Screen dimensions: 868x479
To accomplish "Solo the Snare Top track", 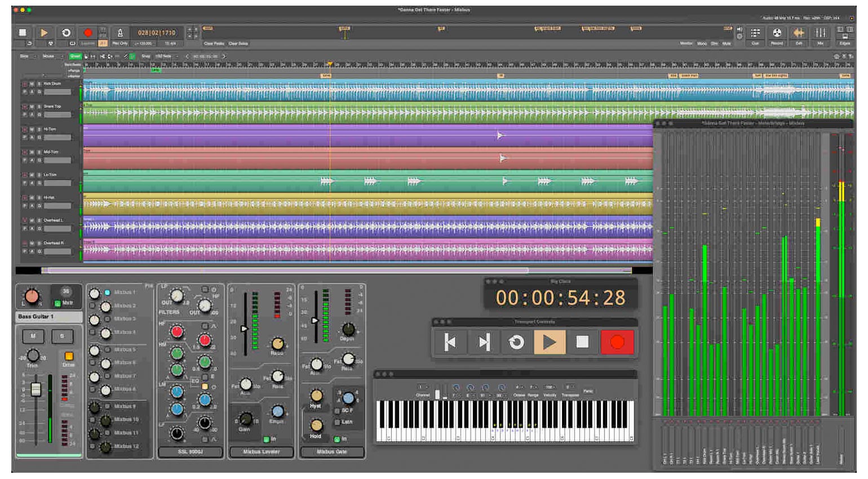I will [x=39, y=107].
